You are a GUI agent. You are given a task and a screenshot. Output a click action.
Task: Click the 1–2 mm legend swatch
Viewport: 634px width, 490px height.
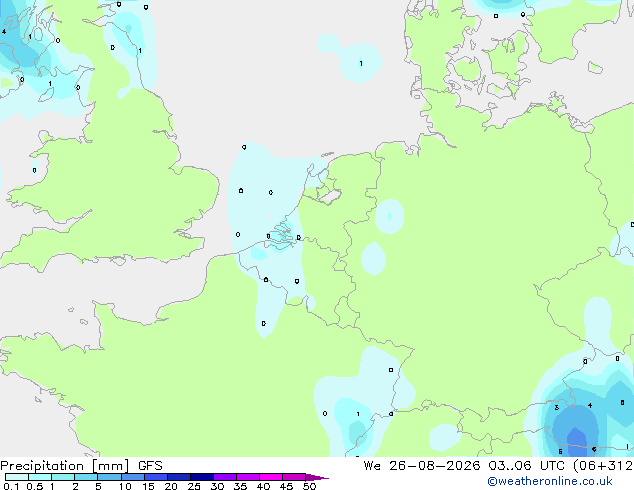(63, 477)
